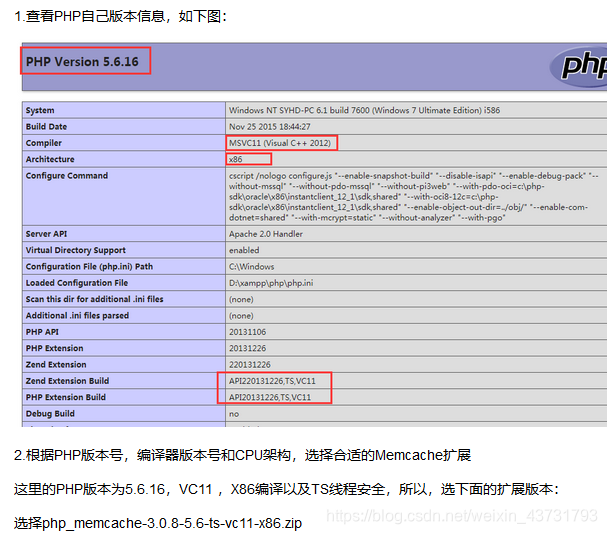Click the PHP logo in the header
The width and height of the screenshot is (607, 534).
[x=578, y=67]
